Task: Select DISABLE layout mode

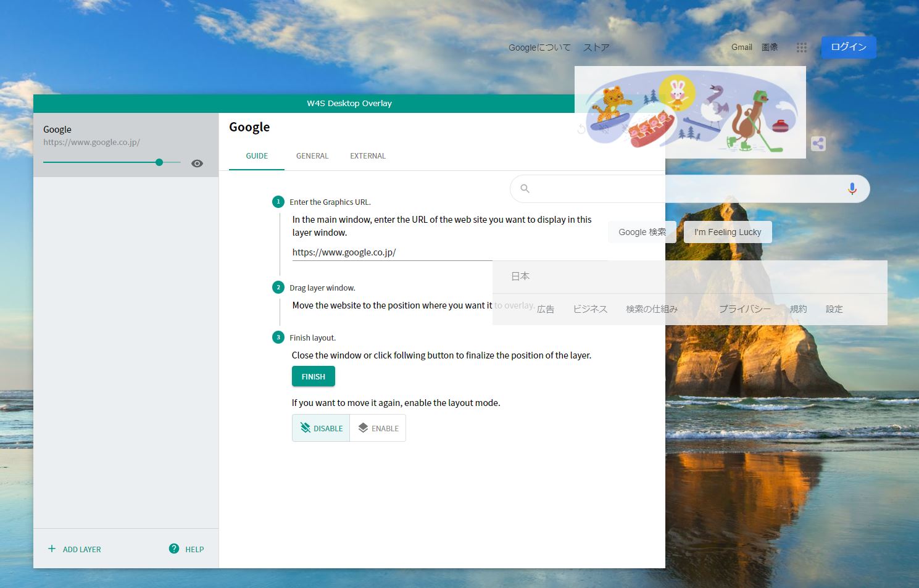Action: click(x=321, y=428)
